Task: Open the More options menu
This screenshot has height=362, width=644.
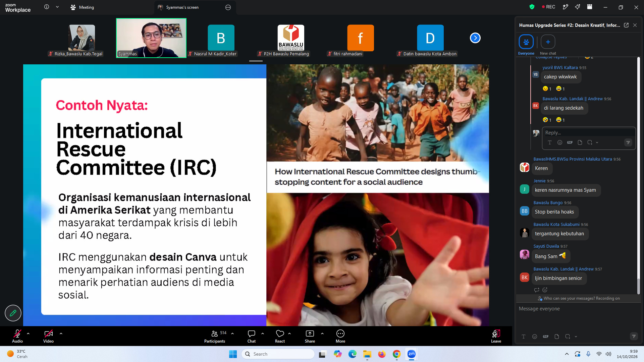Action: (340, 336)
